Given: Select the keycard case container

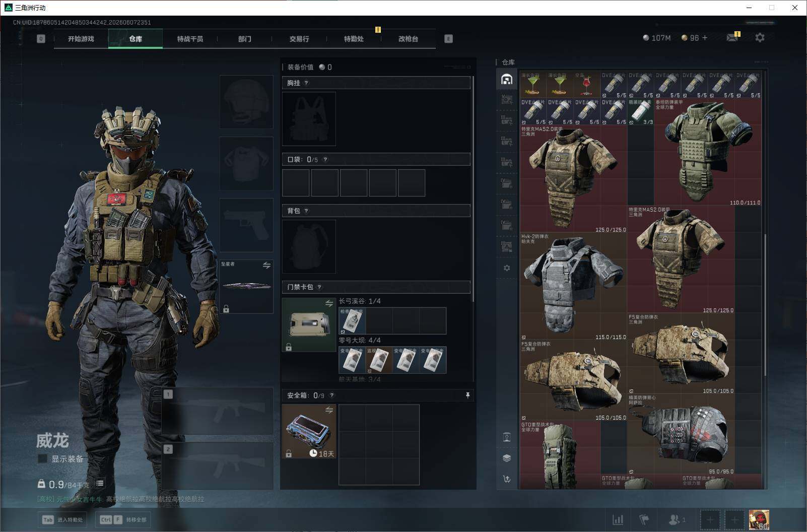Looking at the screenshot, I should click(x=309, y=324).
